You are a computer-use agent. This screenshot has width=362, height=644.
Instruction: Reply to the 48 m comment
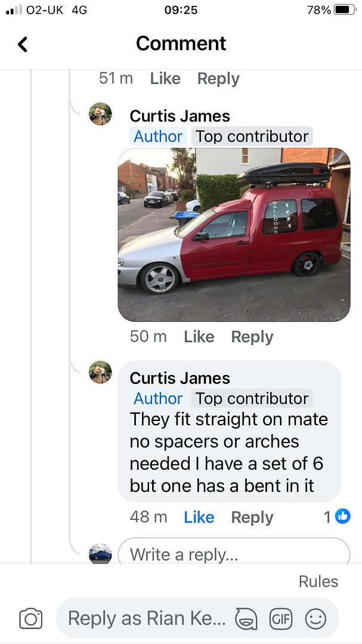(252, 518)
